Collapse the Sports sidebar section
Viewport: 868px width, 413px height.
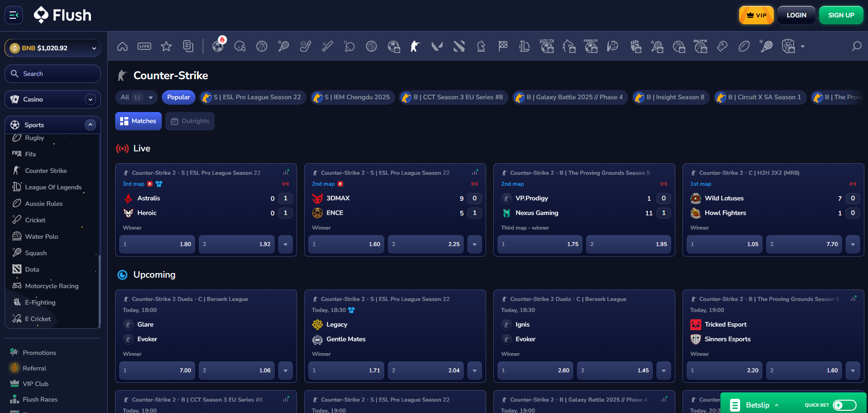[90, 125]
